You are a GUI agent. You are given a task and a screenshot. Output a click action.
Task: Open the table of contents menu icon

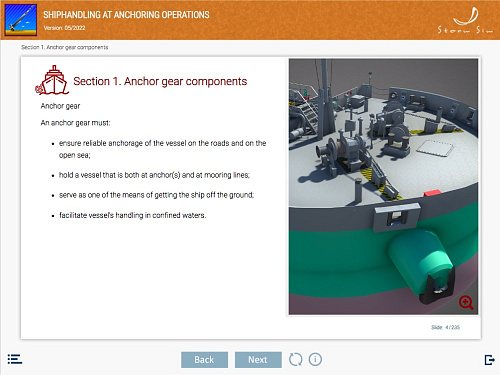(x=15, y=359)
